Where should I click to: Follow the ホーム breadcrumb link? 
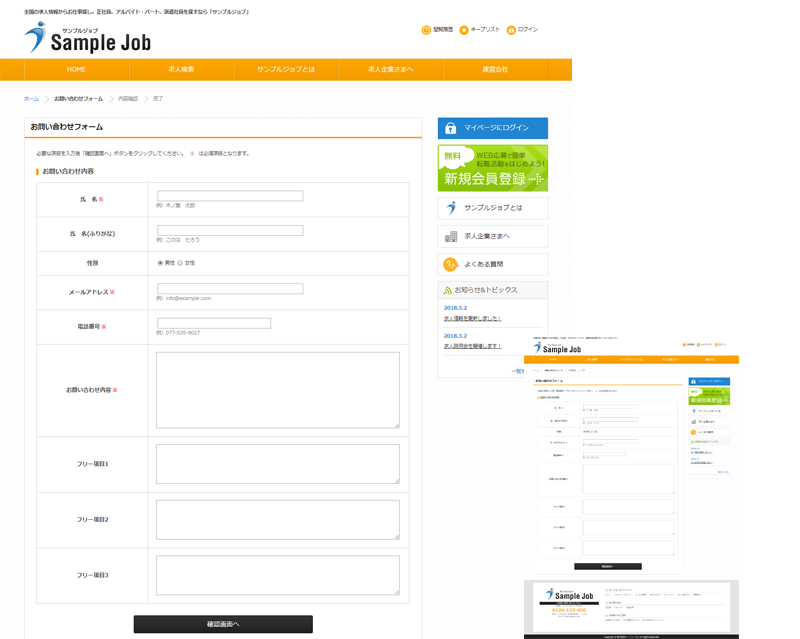coord(31,99)
